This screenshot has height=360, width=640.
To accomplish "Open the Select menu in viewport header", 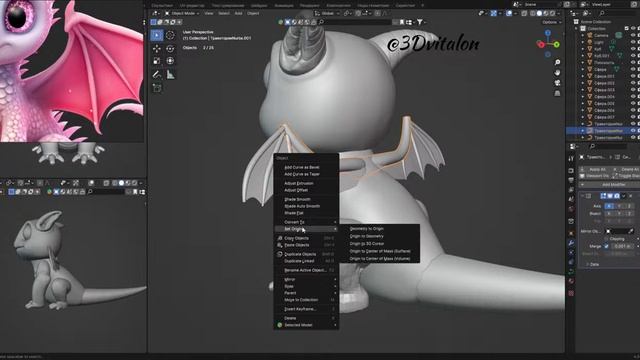I will pyautogui.click(x=224, y=13).
